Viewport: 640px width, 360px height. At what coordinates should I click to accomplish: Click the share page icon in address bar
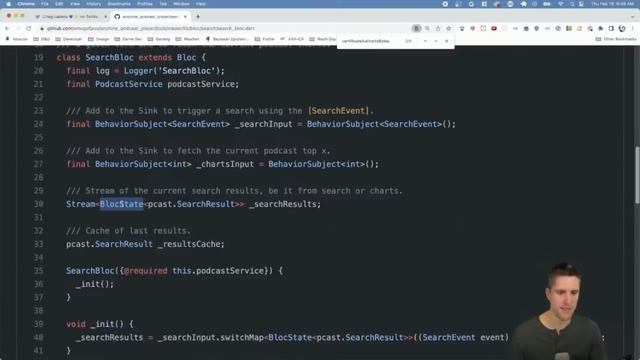[x=438, y=29]
